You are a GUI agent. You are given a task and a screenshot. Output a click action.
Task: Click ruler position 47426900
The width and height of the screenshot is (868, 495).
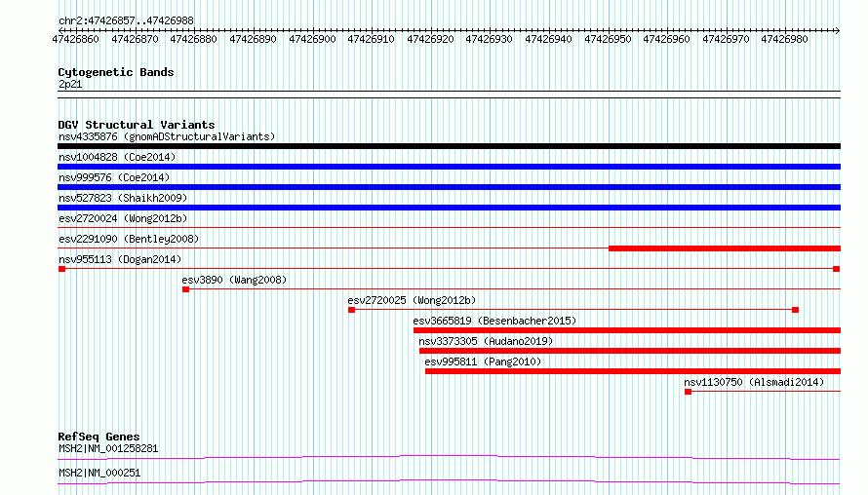313,39
